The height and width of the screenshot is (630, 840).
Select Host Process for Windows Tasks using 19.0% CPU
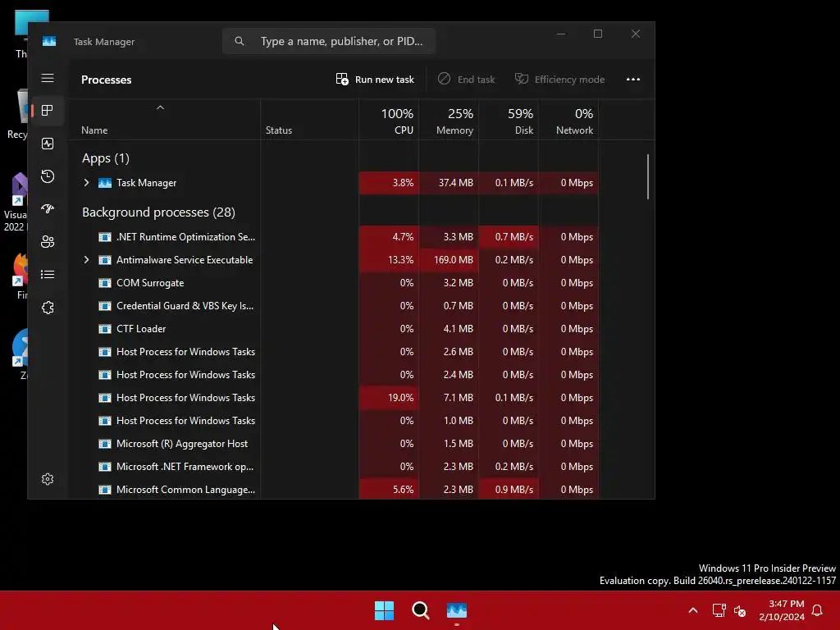(x=186, y=398)
